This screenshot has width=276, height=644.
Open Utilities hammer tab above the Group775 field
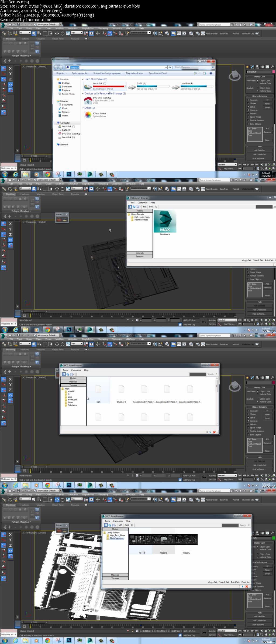(272, 67)
